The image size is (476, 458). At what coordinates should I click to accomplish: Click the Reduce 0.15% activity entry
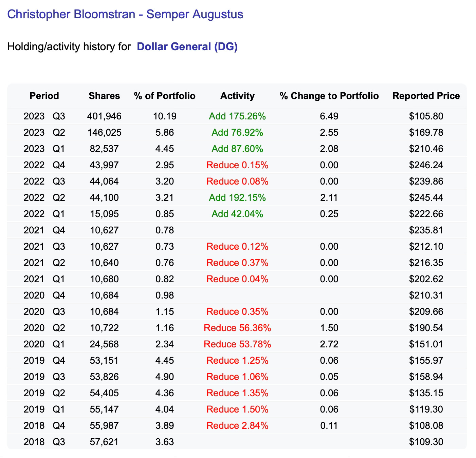(x=237, y=165)
